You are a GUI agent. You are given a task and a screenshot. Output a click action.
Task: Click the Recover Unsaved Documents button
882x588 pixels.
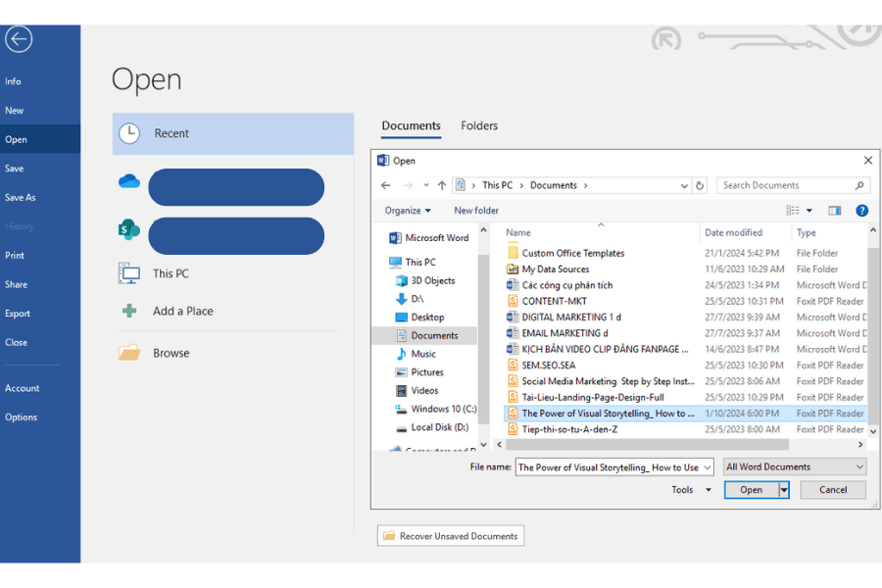coord(451,536)
